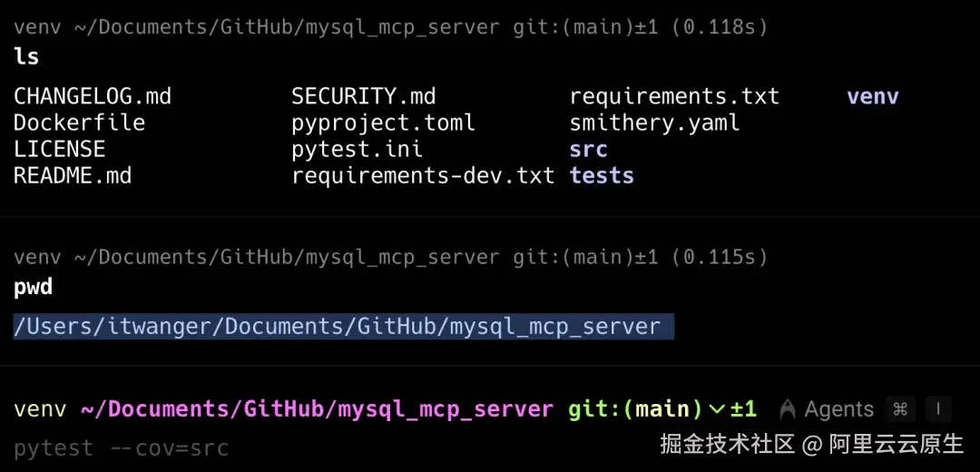Click the venv chip in active prompt
The width and height of the screenshot is (980, 472).
[x=40, y=409]
